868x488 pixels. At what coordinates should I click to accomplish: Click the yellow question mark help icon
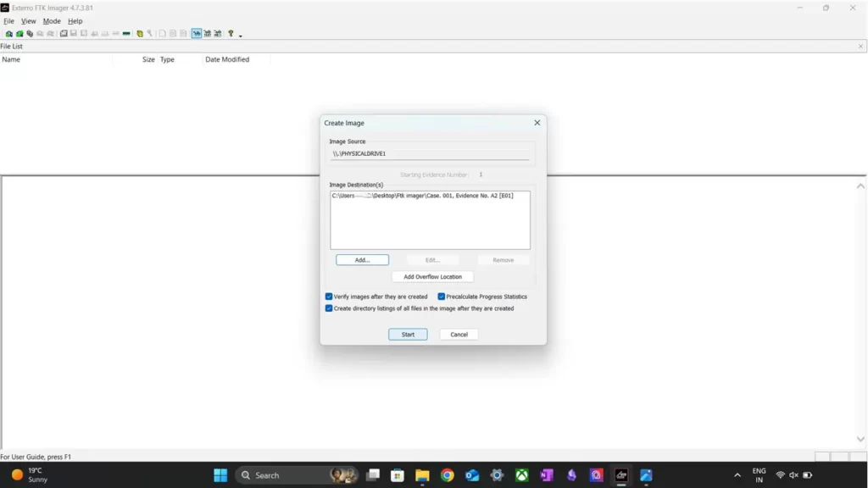pos(231,34)
